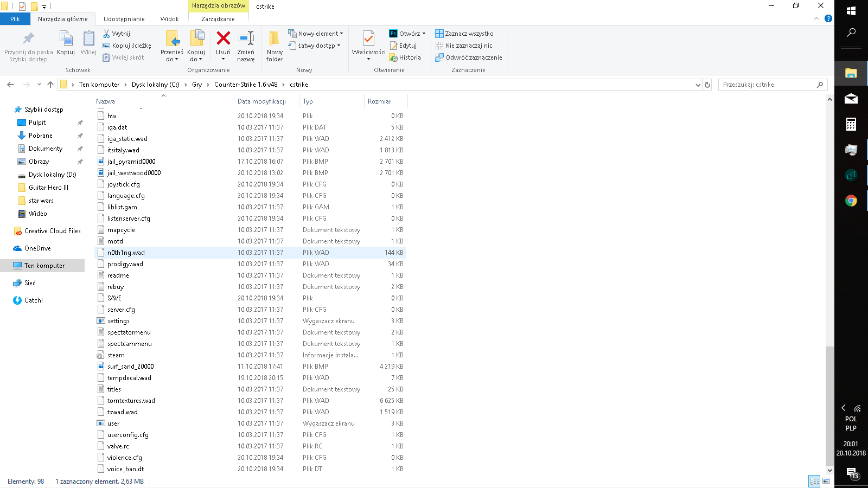
Task: Switch to large icons view layout
Action: point(826,481)
